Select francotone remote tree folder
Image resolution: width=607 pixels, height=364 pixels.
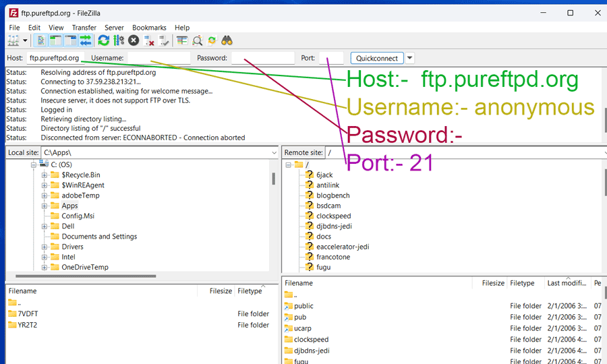point(333,257)
